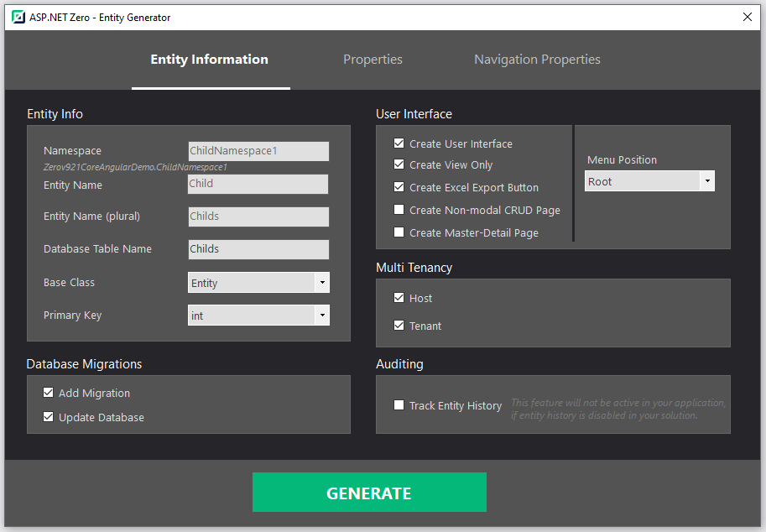Viewport: 766px width, 532px height.
Task: Click the Database Table Name field
Action: coord(258,249)
